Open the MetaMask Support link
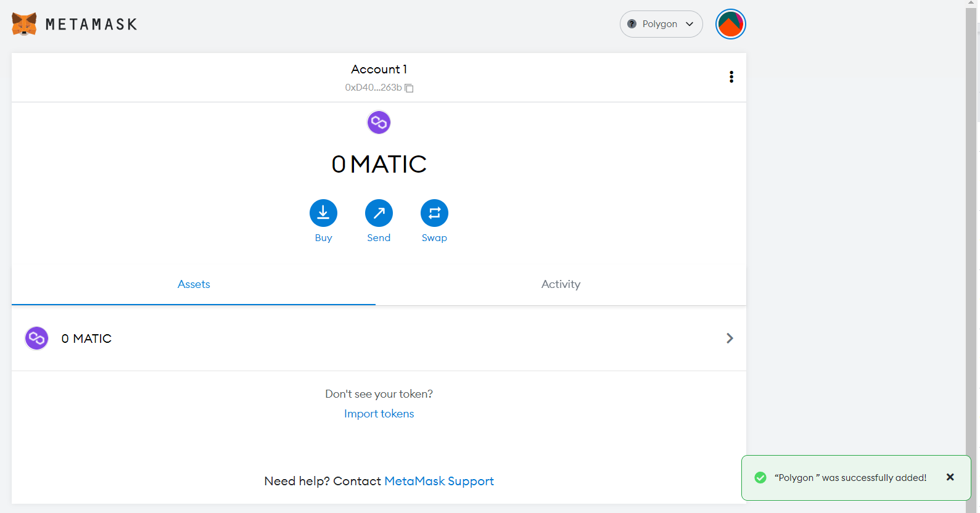Screen dimensions: 980x513 [x=439, y=481]
